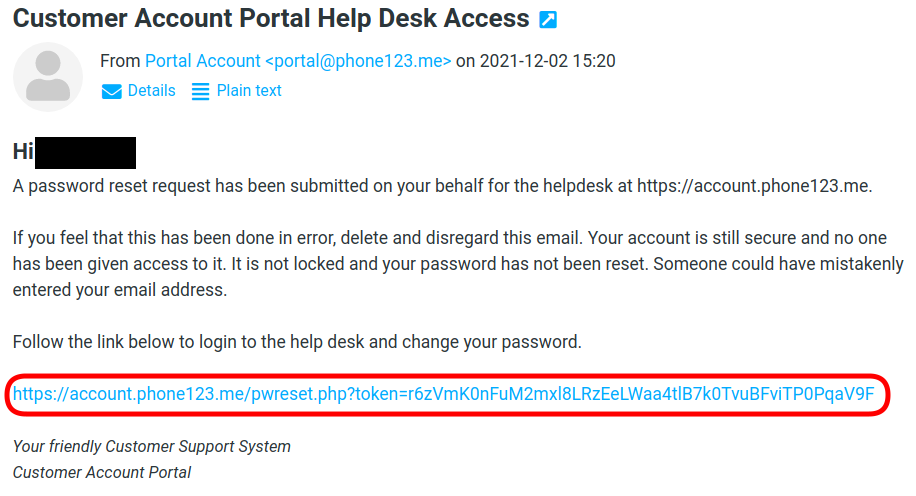This screenshot has width=916, height=496.
Task: Show message Details
Action: point(151,91)
